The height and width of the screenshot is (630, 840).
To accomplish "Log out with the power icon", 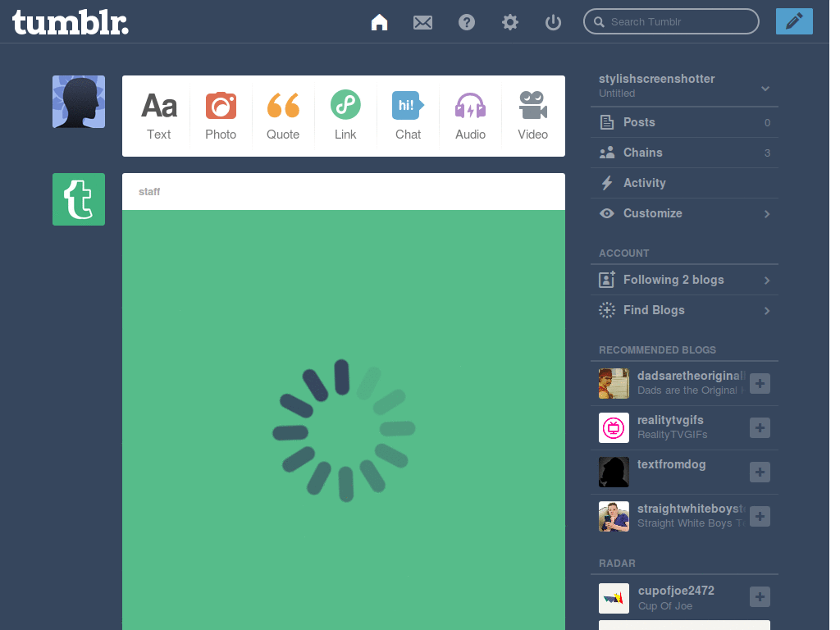I will click(553, 22).
